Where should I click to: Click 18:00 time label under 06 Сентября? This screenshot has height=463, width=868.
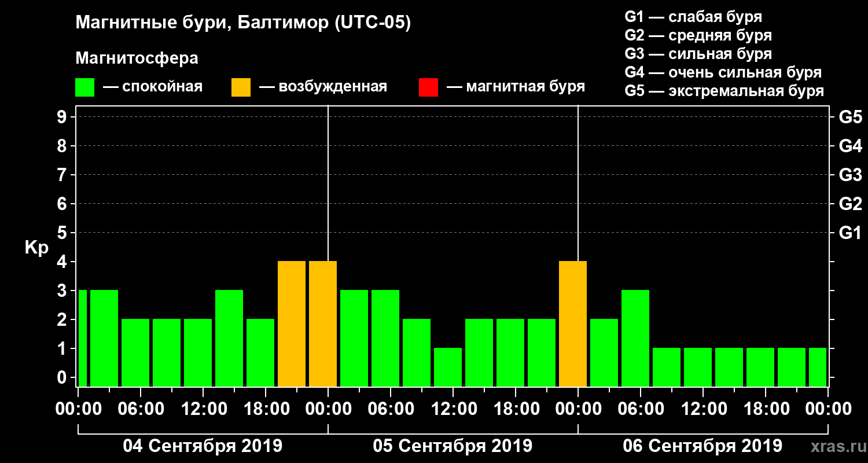pyautogui.click(x=766, y=409)
